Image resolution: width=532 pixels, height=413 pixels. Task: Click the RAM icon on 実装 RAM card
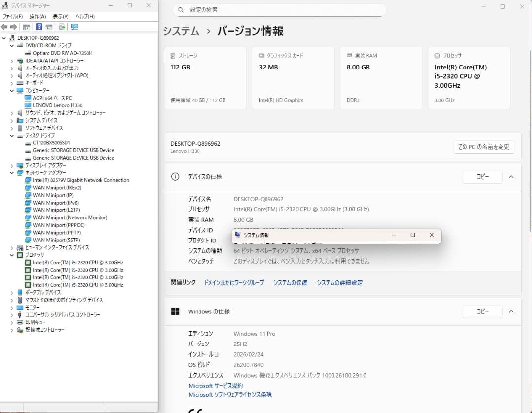coord(349,55)
